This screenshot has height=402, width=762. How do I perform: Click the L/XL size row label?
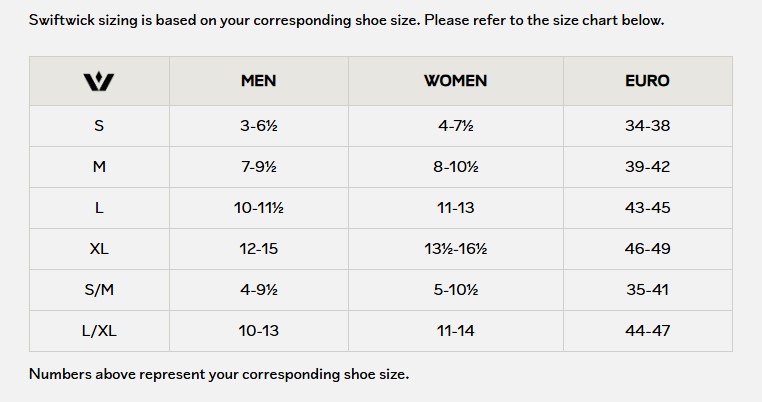[99, 331]
